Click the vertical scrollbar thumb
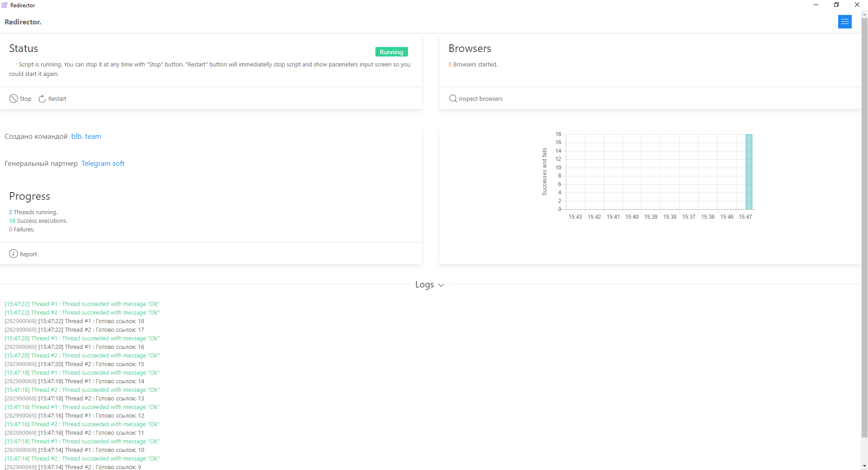868x470 pixels. pyautogui.click(x=864, y=226)
